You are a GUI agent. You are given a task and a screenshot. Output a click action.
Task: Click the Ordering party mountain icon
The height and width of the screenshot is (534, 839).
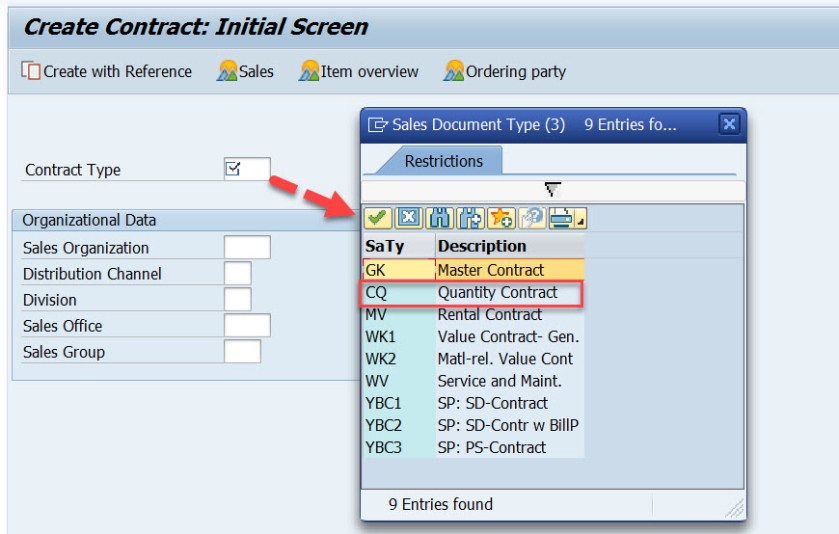pyautogui.click(x=454, y=71)
